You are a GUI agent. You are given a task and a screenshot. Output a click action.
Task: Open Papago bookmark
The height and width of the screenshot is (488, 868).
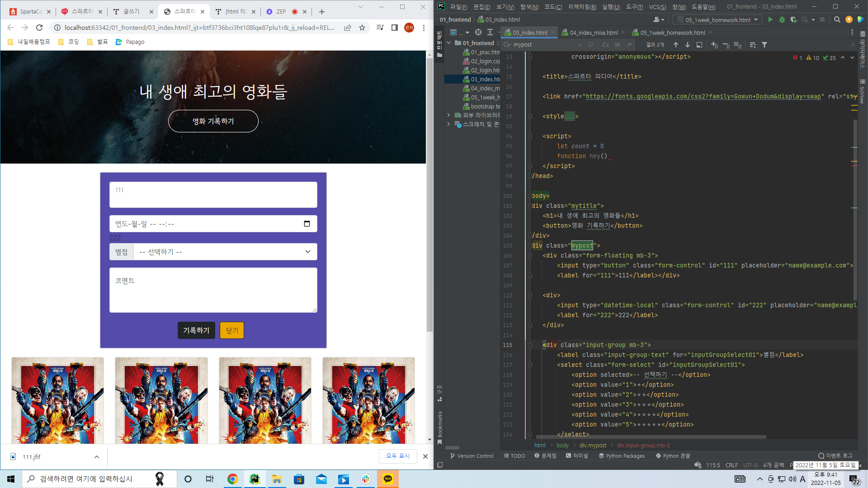pyautogui.click(x=130, y=42)
